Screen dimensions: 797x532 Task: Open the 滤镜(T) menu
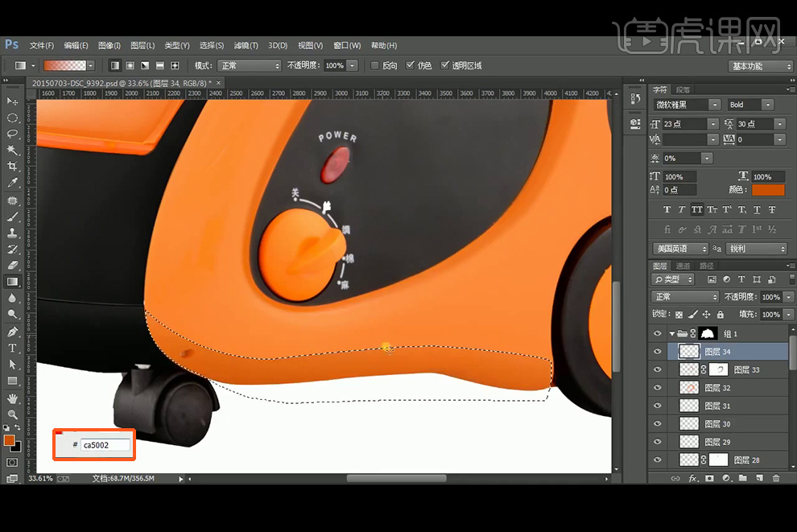tap(246, 45)
